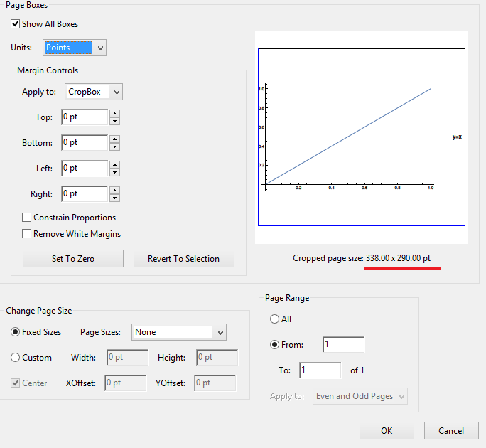Click the To page number field
The image size is (486, 448).
320,370
